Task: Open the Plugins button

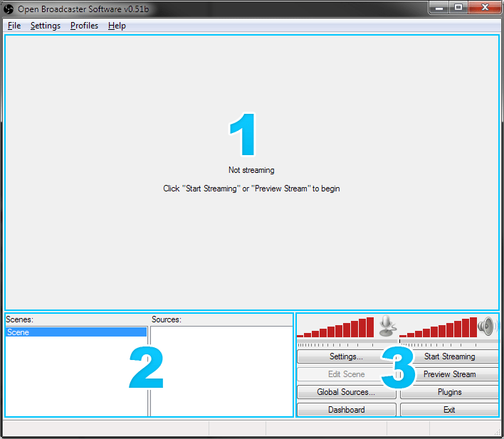Action: (x=449, y=392)
